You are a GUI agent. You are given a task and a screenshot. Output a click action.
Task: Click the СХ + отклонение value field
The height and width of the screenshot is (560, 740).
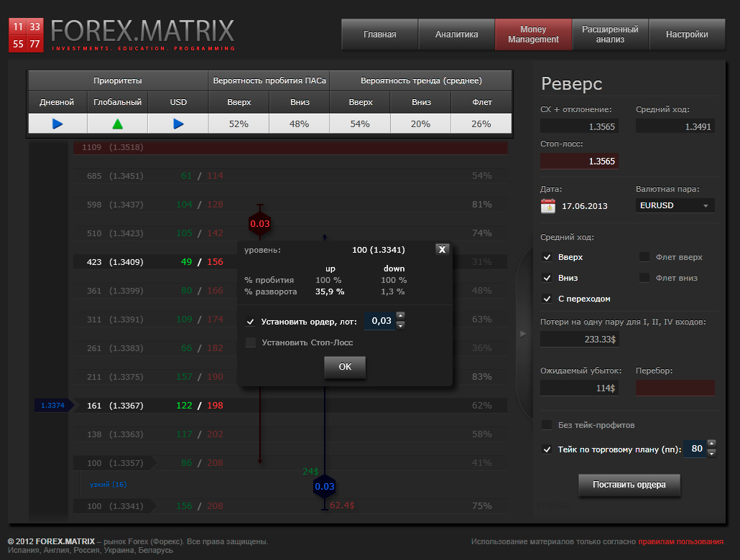[x=579, y=126]
